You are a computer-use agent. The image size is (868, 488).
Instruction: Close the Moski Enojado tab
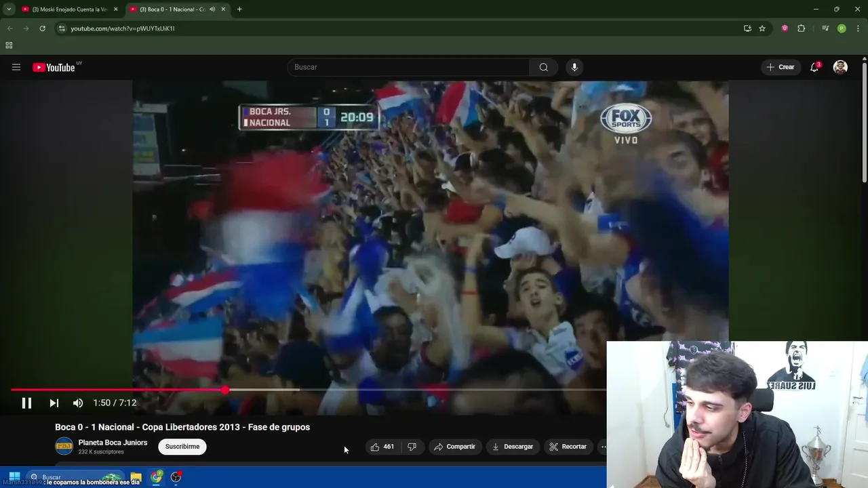[116, 9]
